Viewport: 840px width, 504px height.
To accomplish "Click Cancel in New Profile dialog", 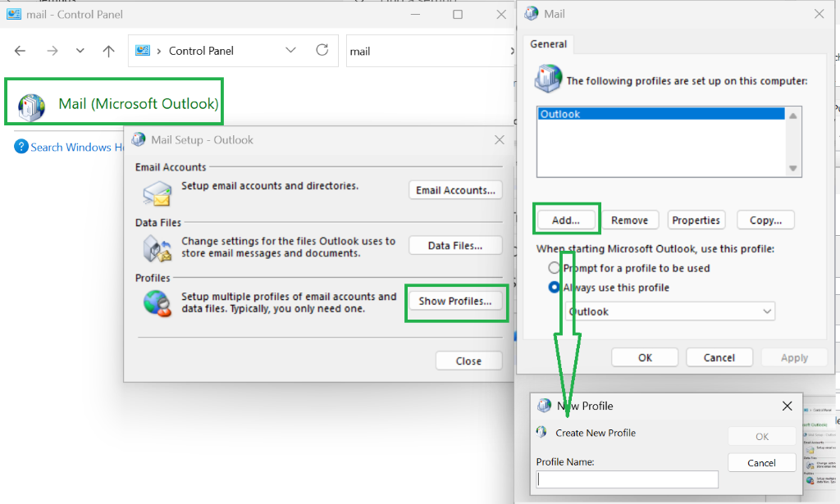I will pyautogui.click(x=762, y=463).
